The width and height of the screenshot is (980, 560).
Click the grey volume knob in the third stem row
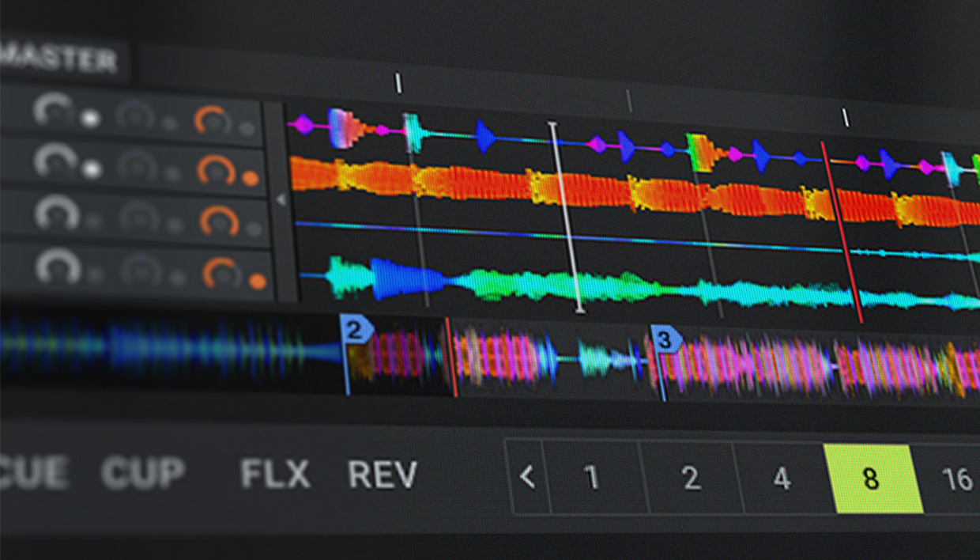[57, 214]
